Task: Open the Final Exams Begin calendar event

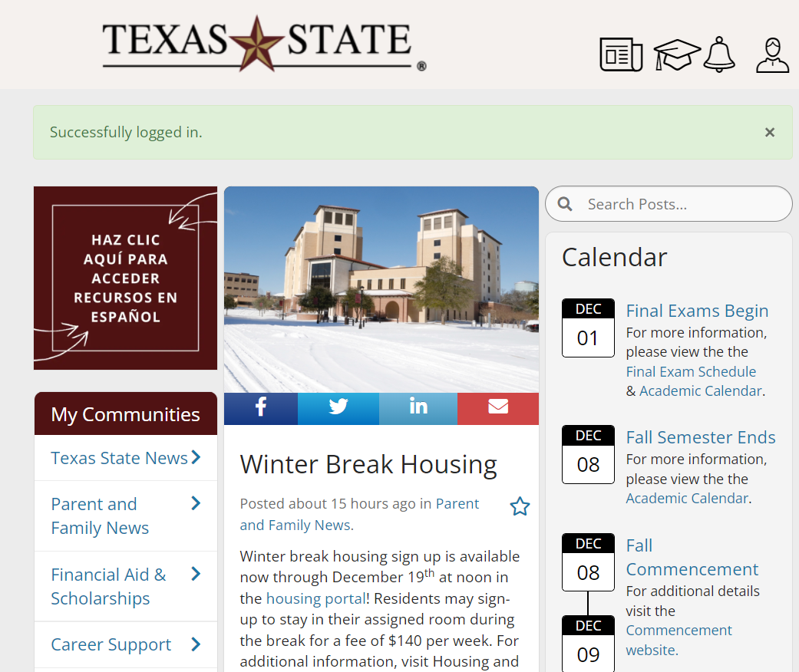Action: click(697, 311)
